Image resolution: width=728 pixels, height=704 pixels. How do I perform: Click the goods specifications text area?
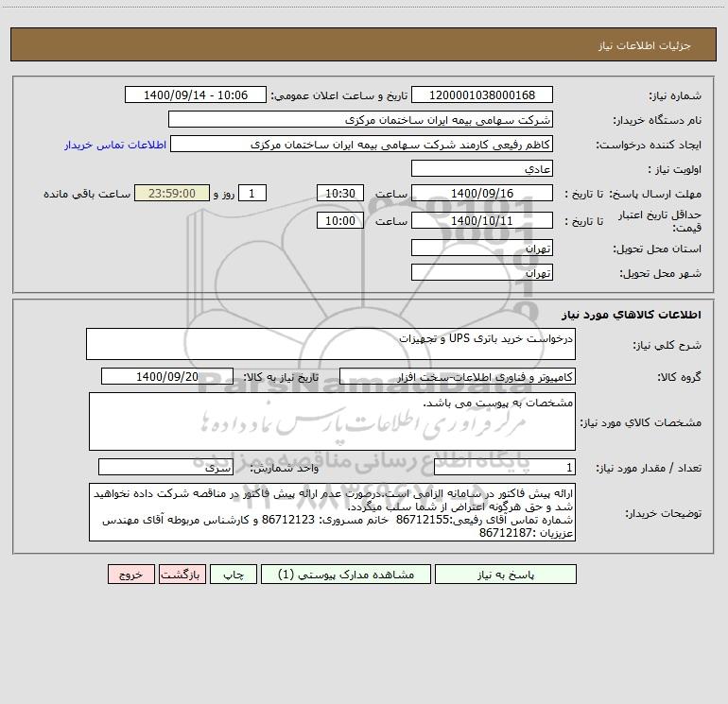tap(332, 421)
